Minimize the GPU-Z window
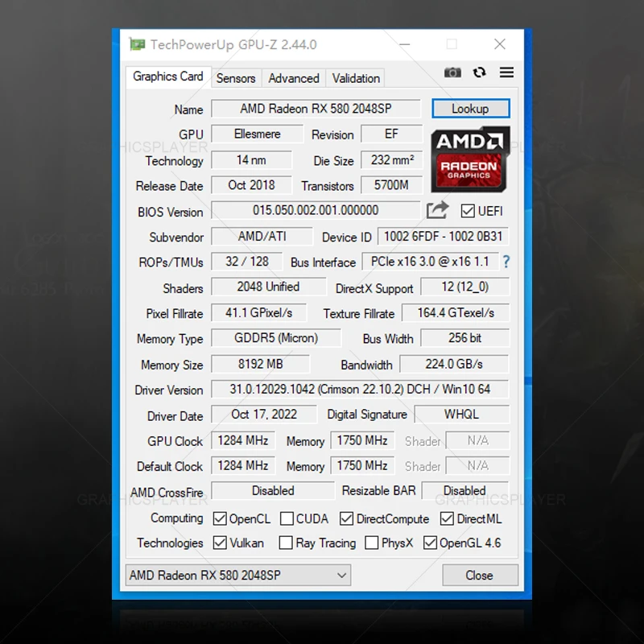Screen dimensions: 644x644 [405, 44]
